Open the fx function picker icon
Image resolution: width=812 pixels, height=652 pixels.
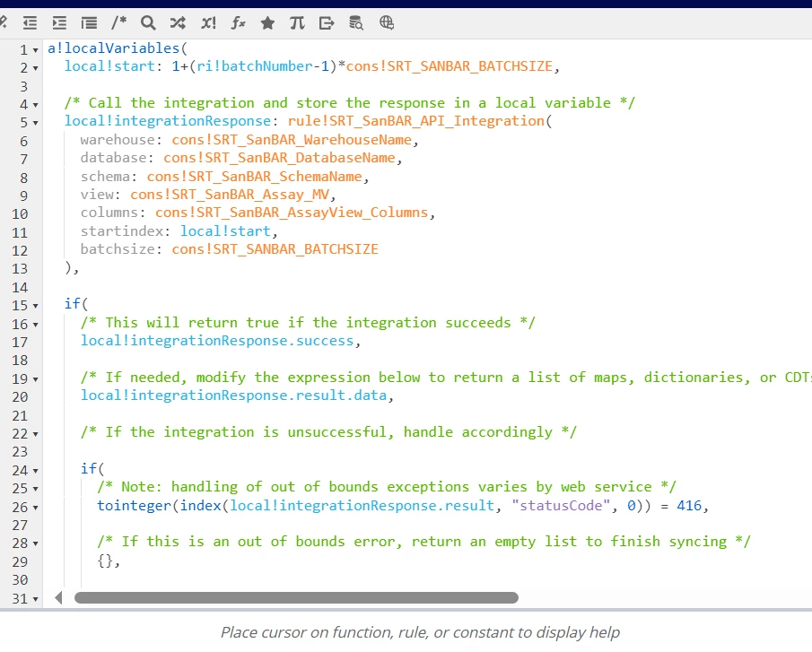238,22
